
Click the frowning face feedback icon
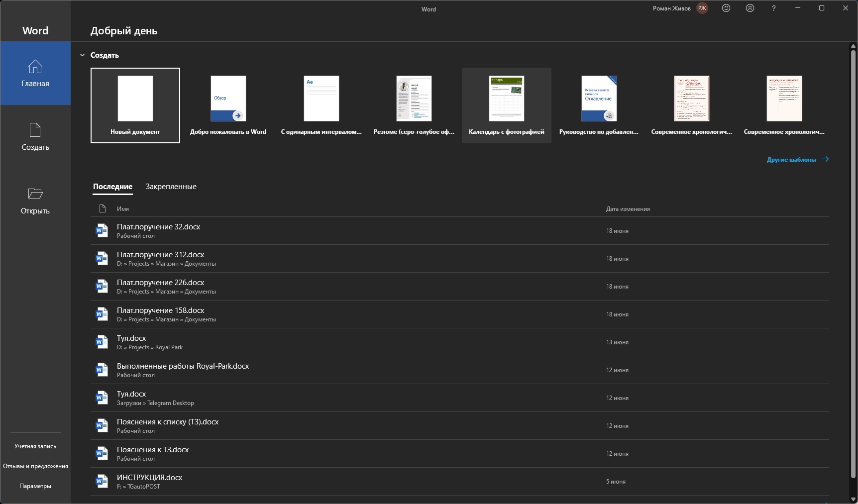(x=750, y=8)
